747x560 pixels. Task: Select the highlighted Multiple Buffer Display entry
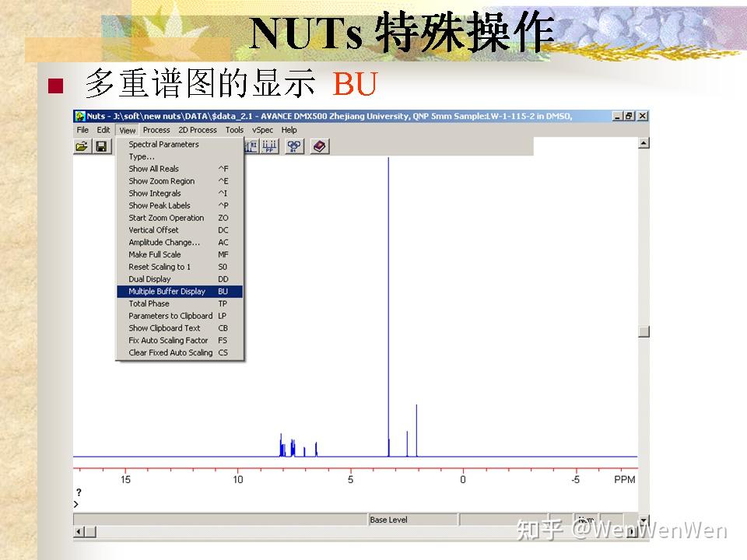166,291
